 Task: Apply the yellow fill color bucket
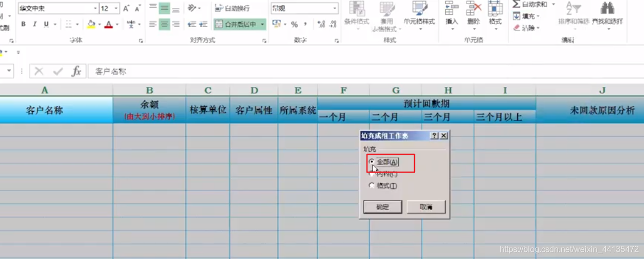tap(91, 24)
